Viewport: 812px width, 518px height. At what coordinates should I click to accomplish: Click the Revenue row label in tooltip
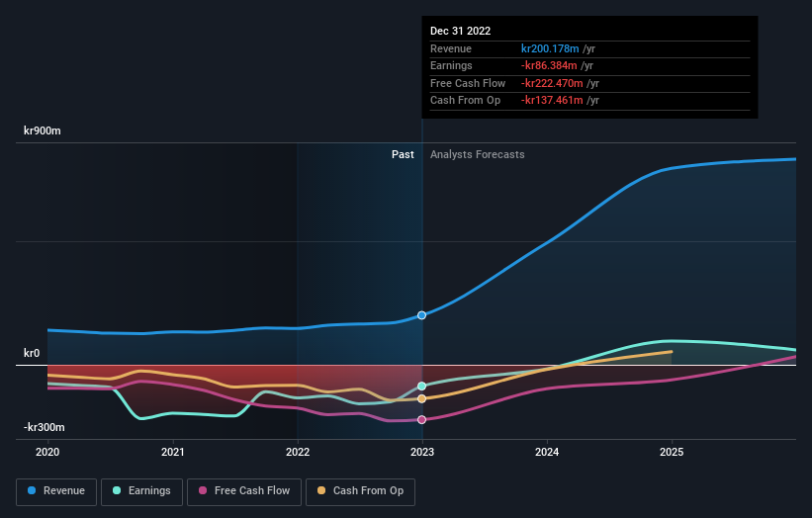(x=451, y=48)
